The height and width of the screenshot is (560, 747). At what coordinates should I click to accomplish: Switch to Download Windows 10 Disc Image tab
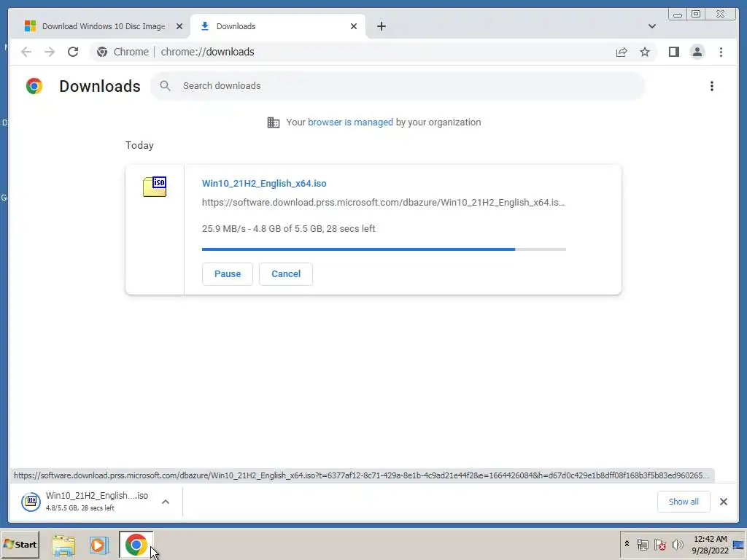point(102,26)
